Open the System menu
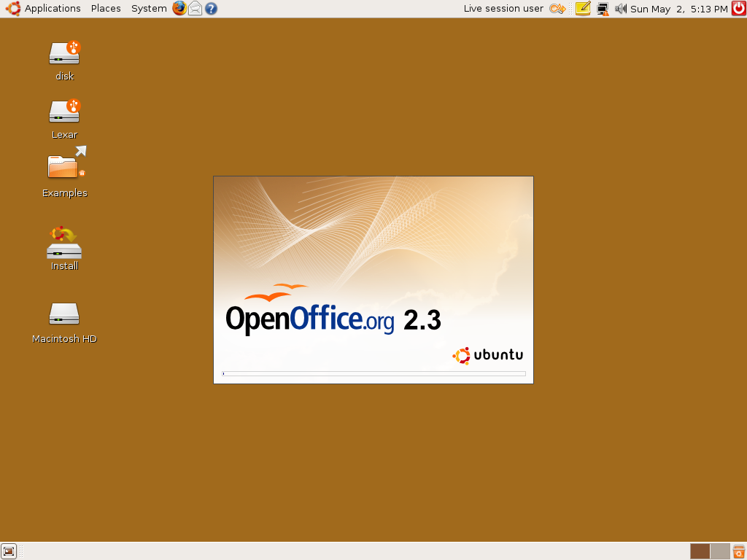Screen dimensions: 747x560 tap(149, 9)
